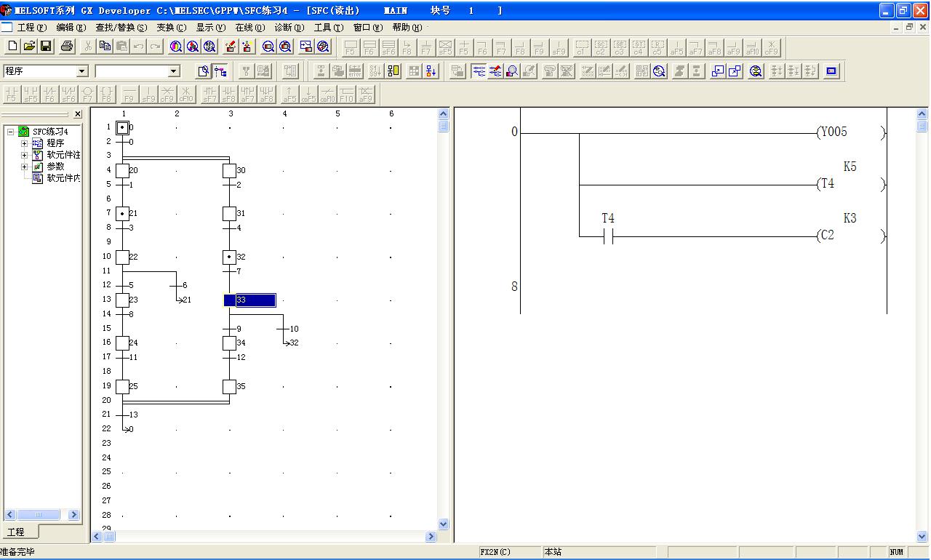The width and height of the screenshot is (931, 560).
Task: Click the Copy icon in toolbar
Action: pos(105,47)
